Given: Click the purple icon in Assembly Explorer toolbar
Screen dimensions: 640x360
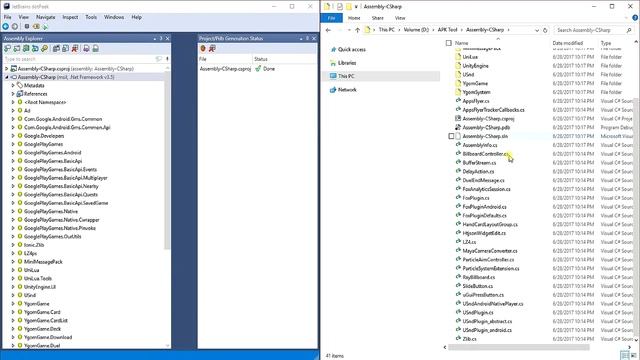Looking at the screenshot, I should click(86, 49).
